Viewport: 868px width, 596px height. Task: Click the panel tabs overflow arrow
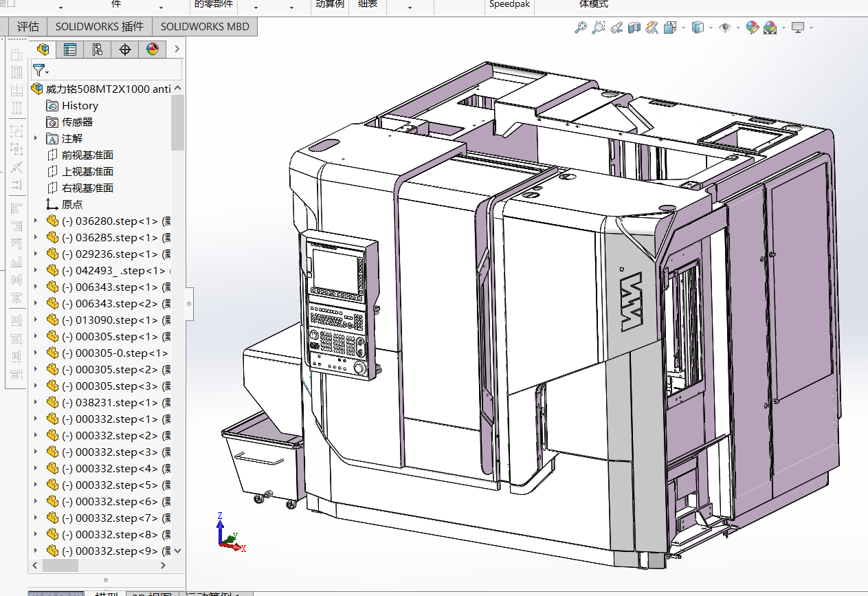(177, 49)
